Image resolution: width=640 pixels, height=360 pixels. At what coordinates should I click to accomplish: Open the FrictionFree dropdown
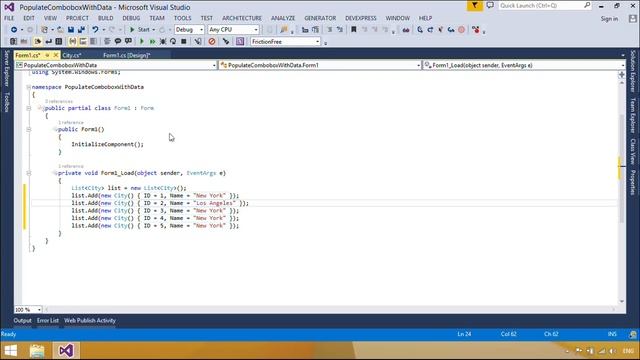(x=285, y=42)
